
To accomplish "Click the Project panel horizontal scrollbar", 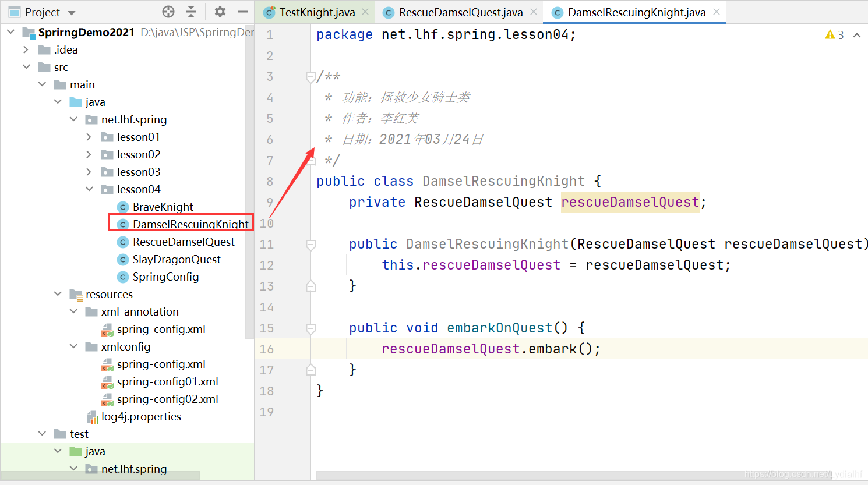I will click(100, 476).
